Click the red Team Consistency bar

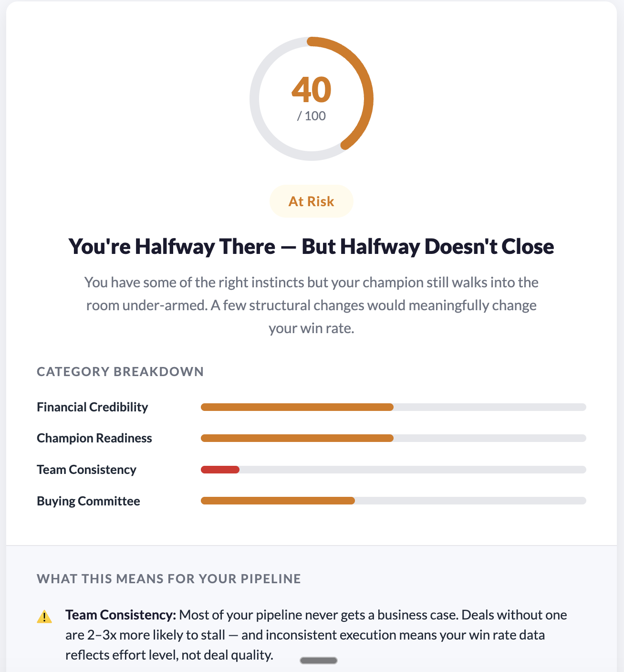click(220, 470)
